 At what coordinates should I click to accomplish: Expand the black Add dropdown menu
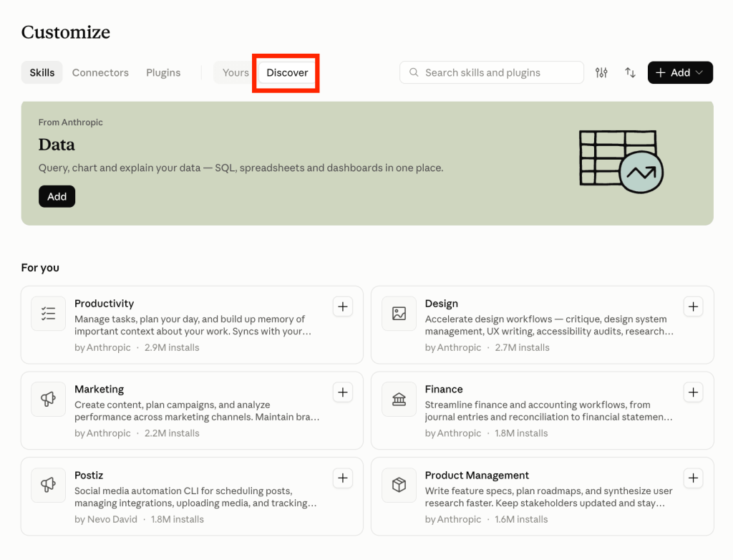pyautogui.click(x=680, y=72)
